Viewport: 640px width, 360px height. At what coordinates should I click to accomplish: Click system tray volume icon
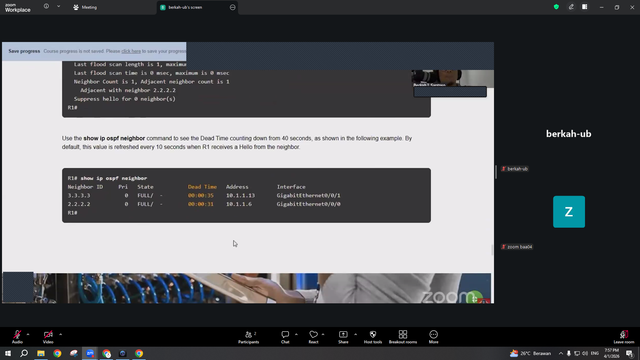point(585,353)
